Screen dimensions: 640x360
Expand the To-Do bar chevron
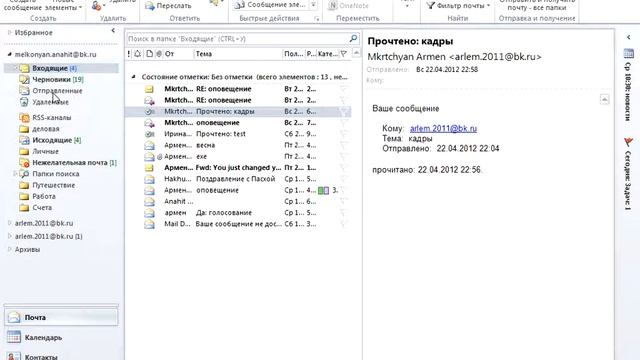[629, 37]
